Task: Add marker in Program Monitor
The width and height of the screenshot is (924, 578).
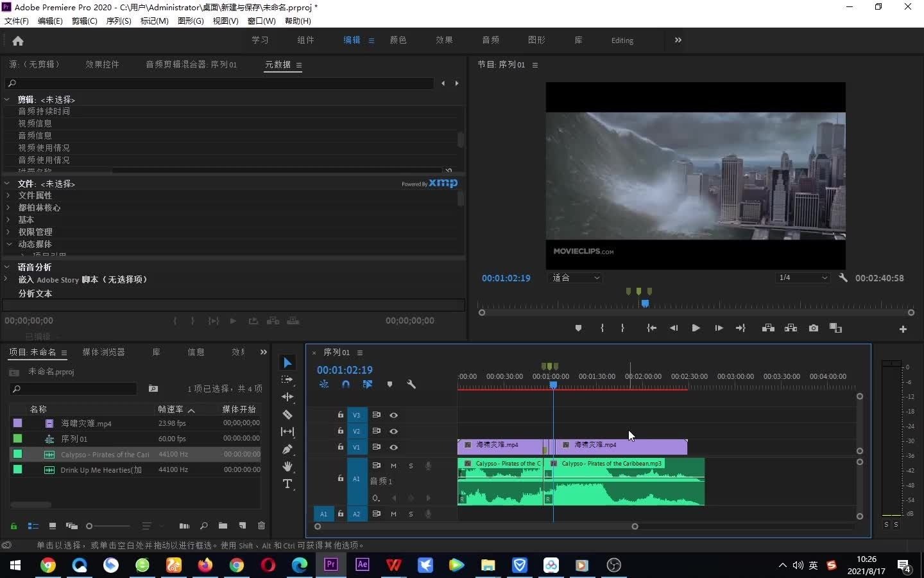Action: [x=578, y=328]
